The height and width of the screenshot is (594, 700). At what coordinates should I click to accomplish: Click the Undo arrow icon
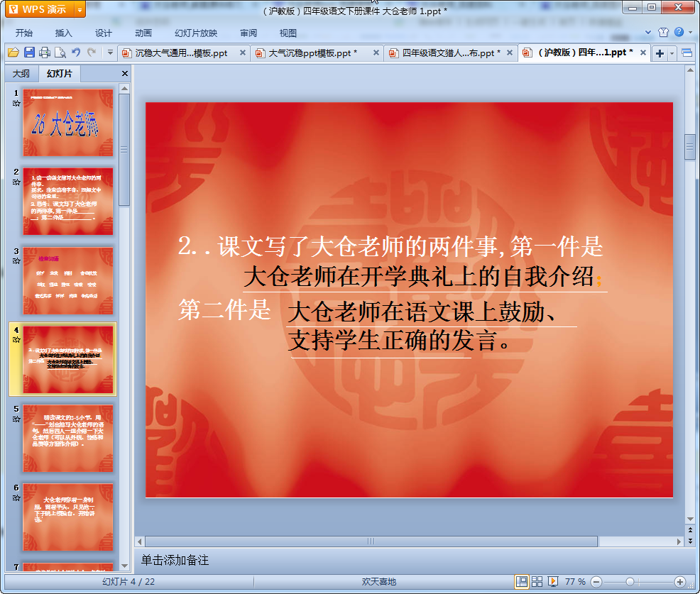coord(76,53)
